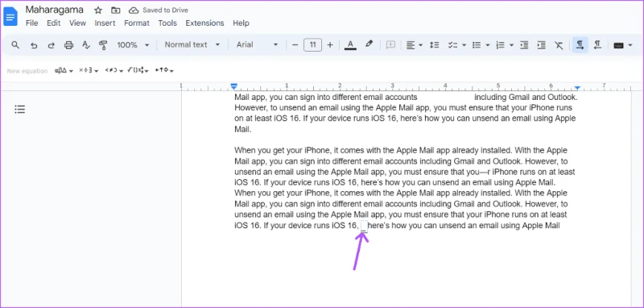Increase font size with plus button

pos(330,45)
